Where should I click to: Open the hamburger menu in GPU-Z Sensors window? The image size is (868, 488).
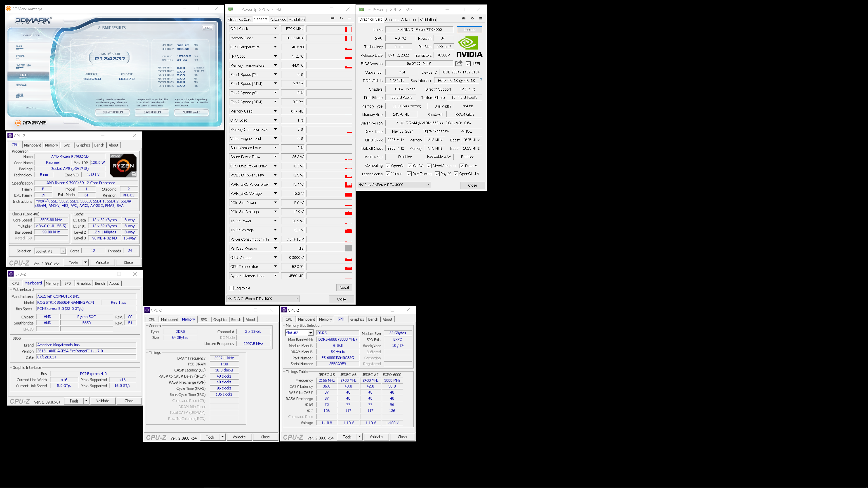(x=350, y=19)
